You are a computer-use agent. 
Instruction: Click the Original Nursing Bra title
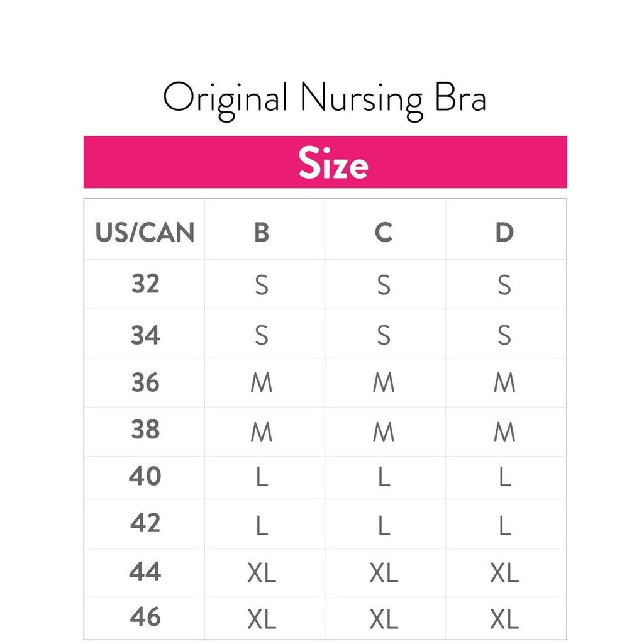pos(324,97)
